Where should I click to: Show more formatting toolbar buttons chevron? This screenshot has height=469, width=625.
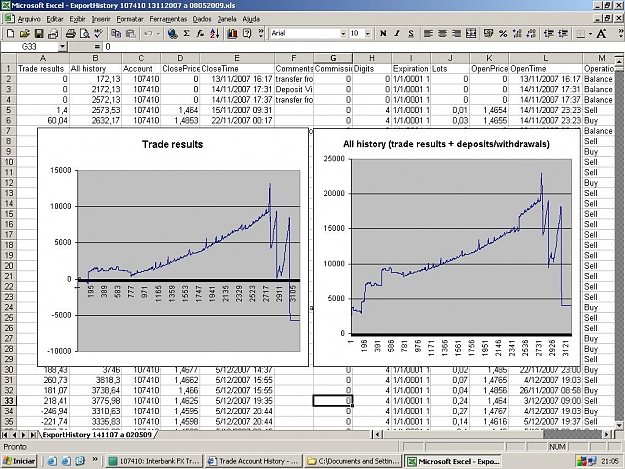(x=621, y=33)
